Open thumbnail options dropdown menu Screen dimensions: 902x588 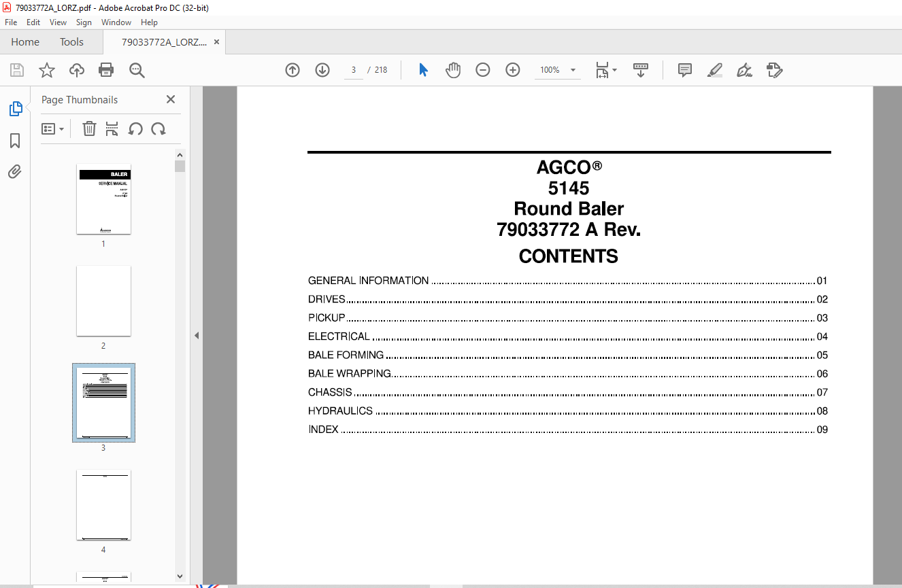[x=53, y=128]
